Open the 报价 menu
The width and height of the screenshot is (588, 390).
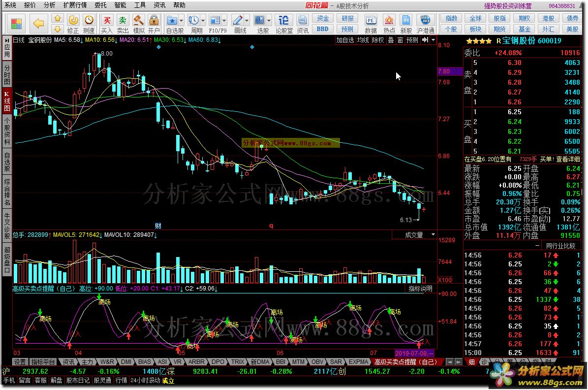[30, 5]
